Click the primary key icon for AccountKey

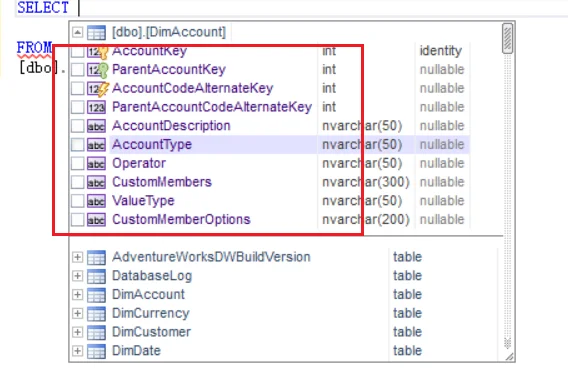[x=97, y=51]
